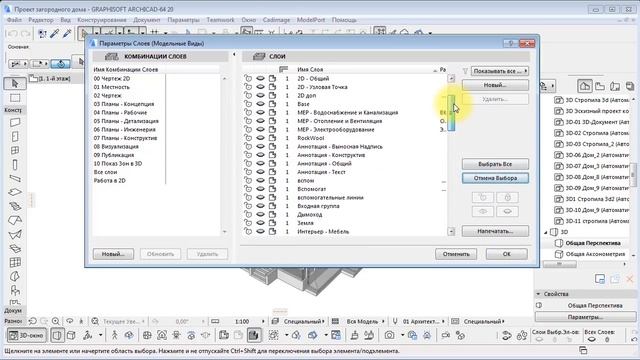The width and height of the screenshot is (640, 360).
Task: Select the Door tool in toolbox
Action: pyautogui.click(x=15, y=136)
